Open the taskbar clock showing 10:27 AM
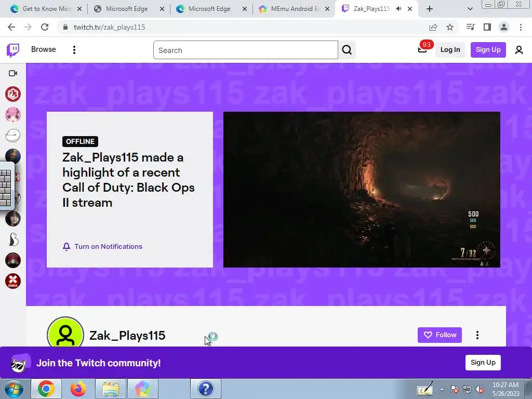 [x=506, y=389]
